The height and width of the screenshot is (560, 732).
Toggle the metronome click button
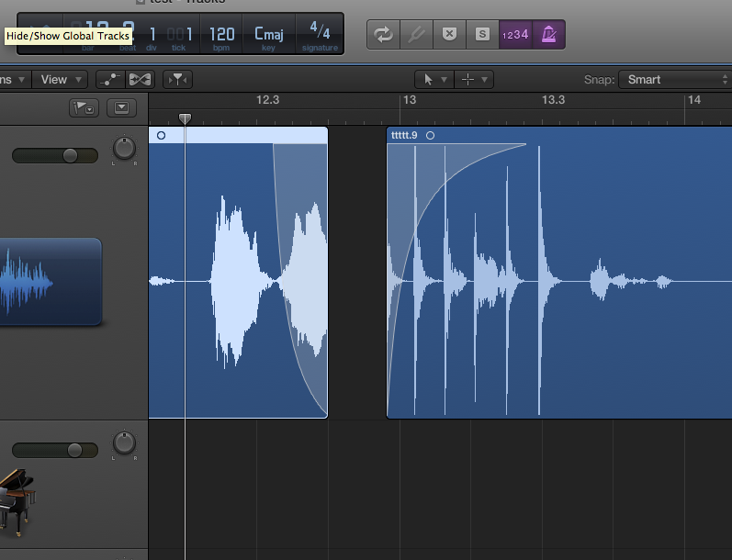(548, 34)
